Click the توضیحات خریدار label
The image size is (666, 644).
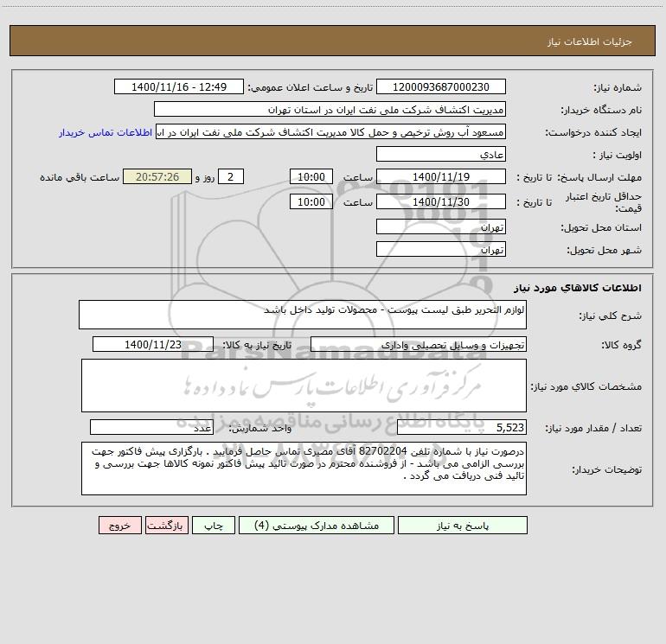click(x=606, y=470)
